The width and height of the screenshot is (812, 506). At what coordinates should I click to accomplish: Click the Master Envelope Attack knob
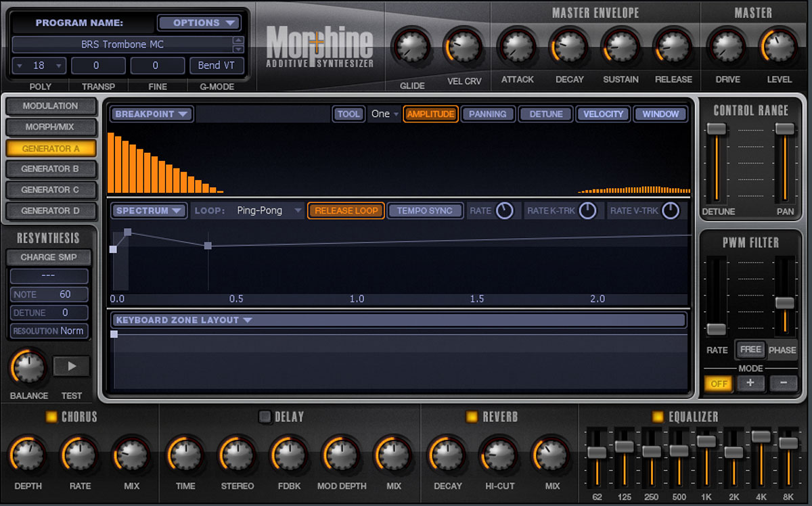[517, 46]
